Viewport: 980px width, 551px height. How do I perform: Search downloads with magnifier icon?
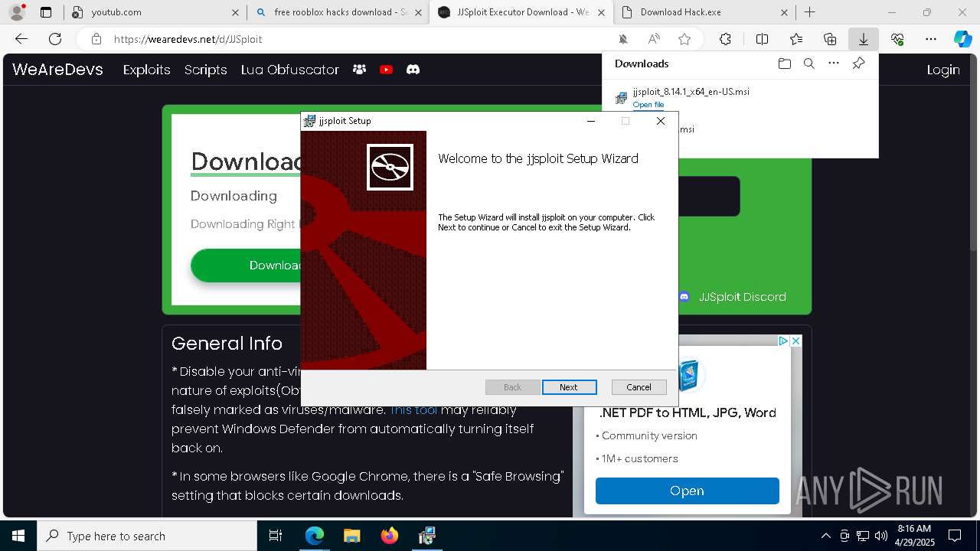coord(808,64)
